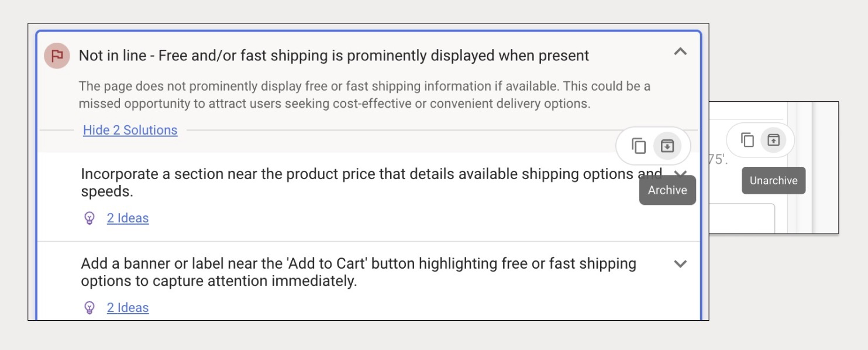Click the red flag status icon
Viewport: 868px width, 350px height.
[57, 56]
